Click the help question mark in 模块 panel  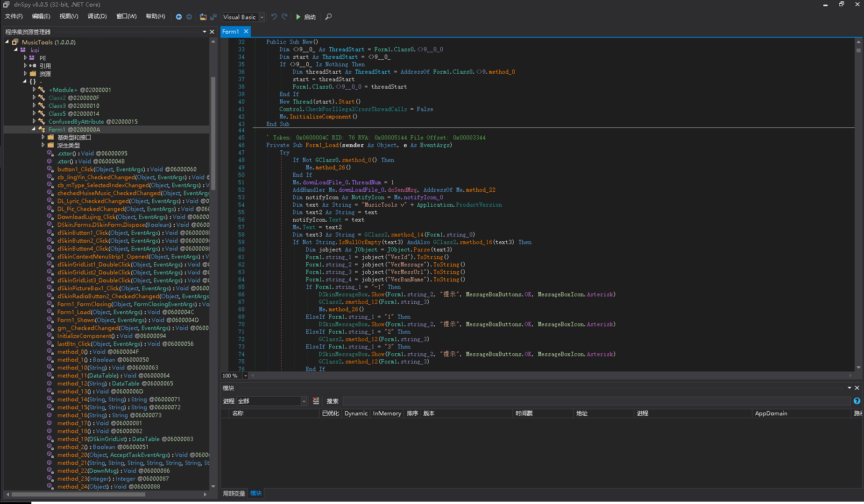tap(857, 401)
